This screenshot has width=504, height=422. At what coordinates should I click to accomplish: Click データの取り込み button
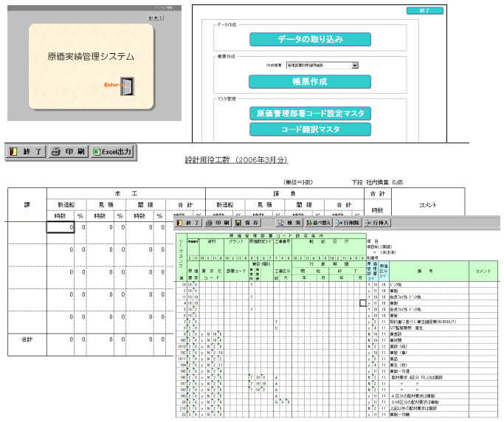click(310, 39)
